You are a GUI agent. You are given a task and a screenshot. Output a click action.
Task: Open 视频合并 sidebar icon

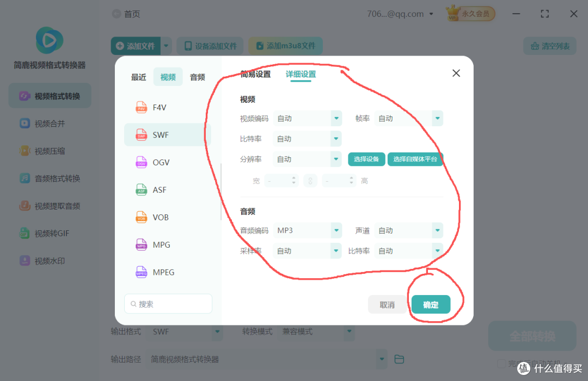24,124
